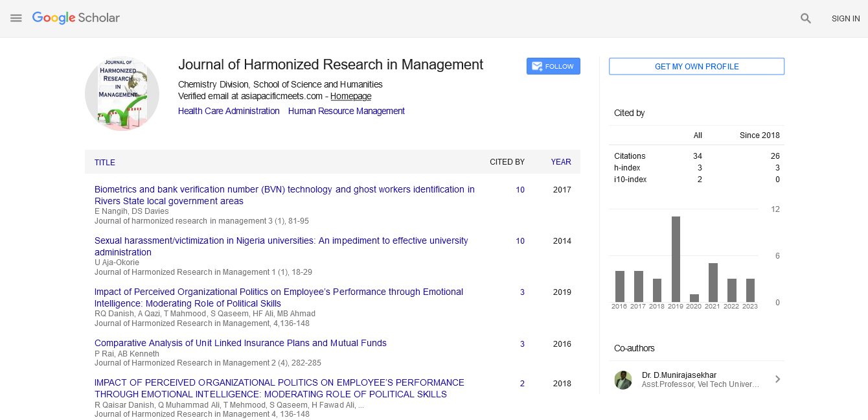The height and width of the screenshot is (420, 868).
Task: Open the hamburger menu icon
Action: point(16,18)
